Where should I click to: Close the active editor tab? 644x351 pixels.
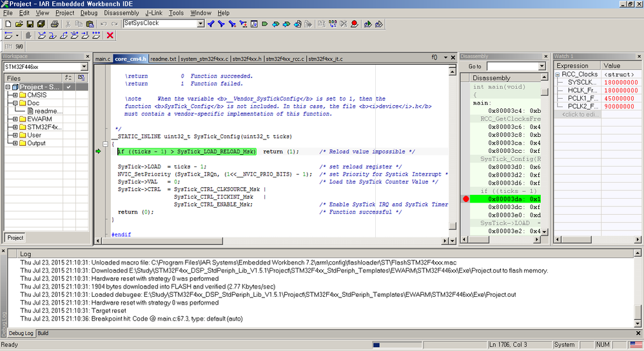click(x=453, y=57)
